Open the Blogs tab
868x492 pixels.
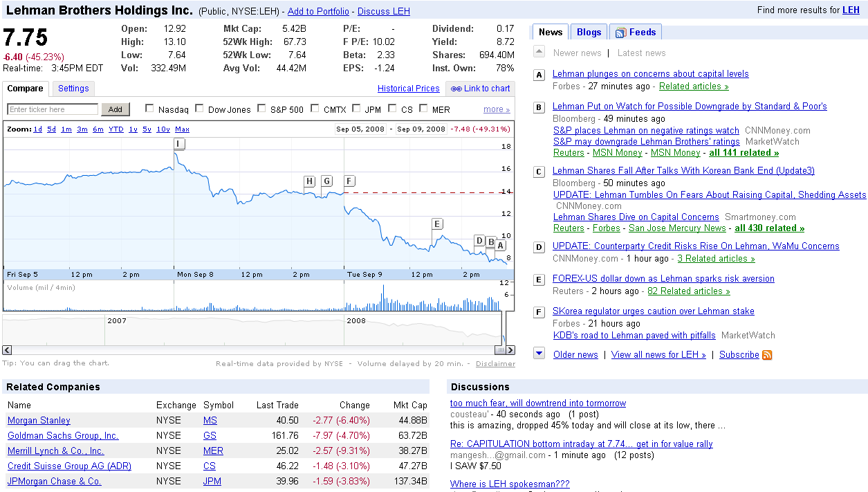(589, 32)
